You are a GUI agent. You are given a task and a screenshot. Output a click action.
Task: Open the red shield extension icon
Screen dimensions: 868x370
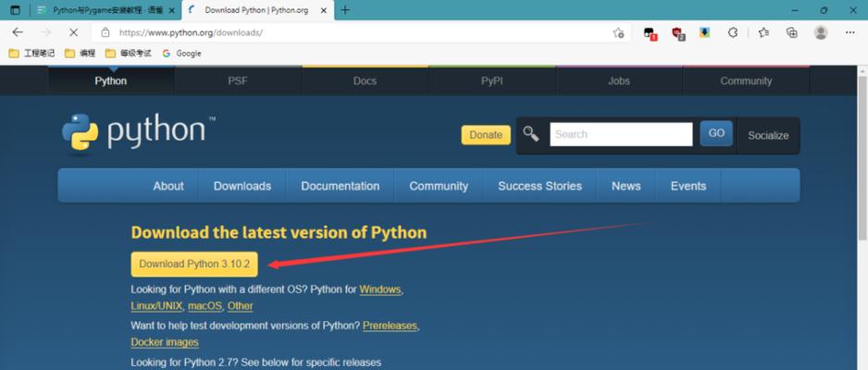coord(678,33)
